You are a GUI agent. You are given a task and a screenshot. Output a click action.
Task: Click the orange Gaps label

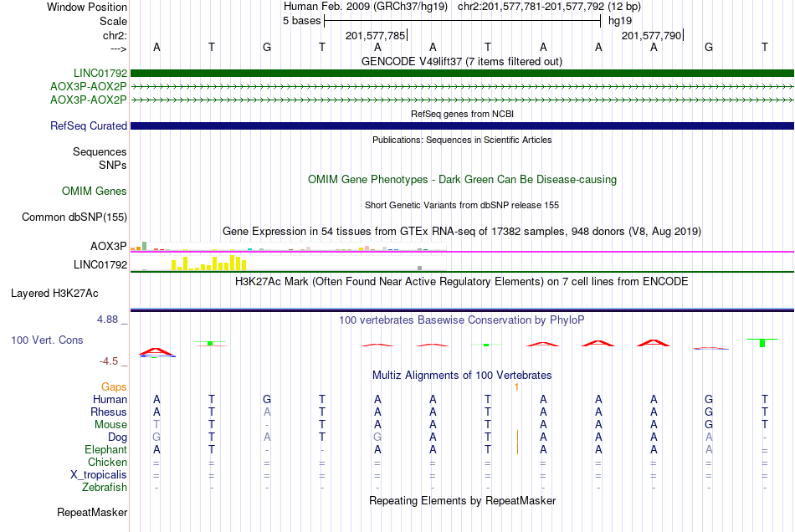114,387
